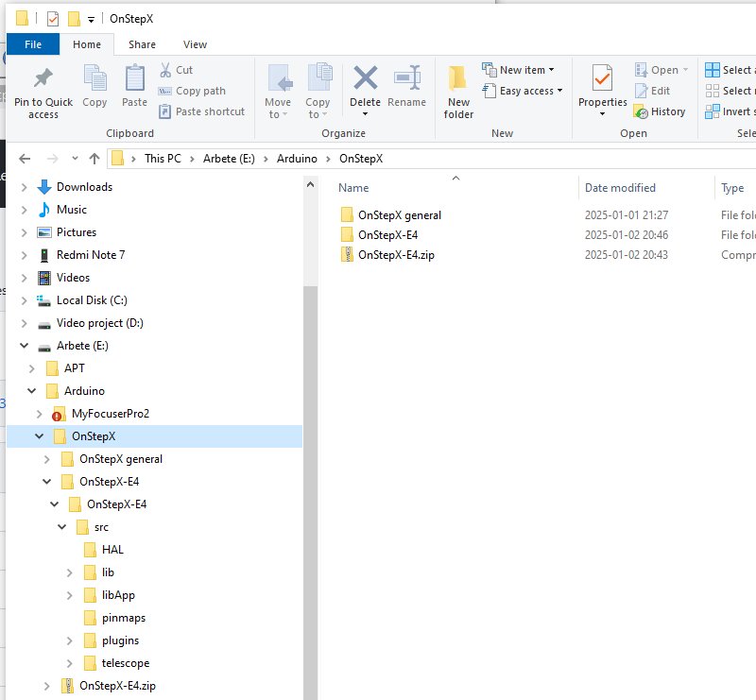Screen dimensions: 756x700
Task: Rename the selected item
Action: 407,86
